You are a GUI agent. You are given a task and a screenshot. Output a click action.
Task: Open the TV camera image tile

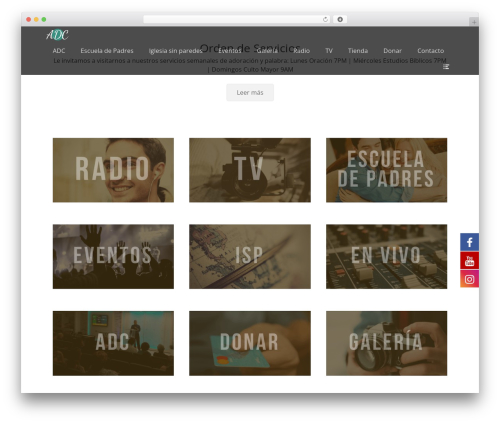[x=250, y=170]
